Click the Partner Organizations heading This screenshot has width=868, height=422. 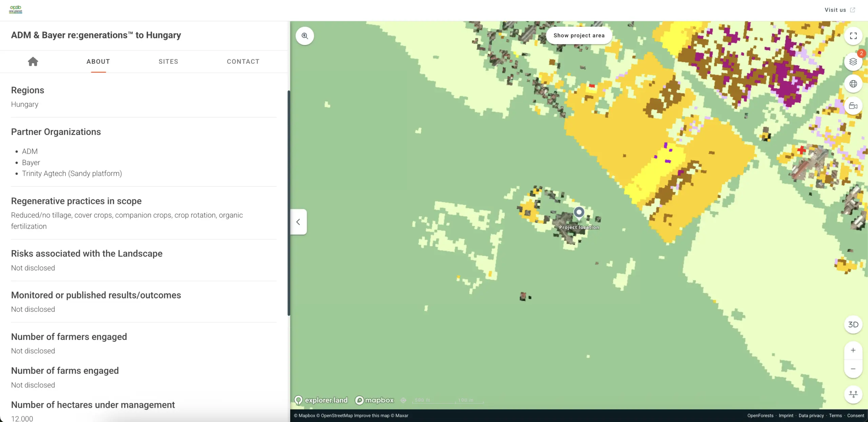pyautogui.click(x=56, y=132)
